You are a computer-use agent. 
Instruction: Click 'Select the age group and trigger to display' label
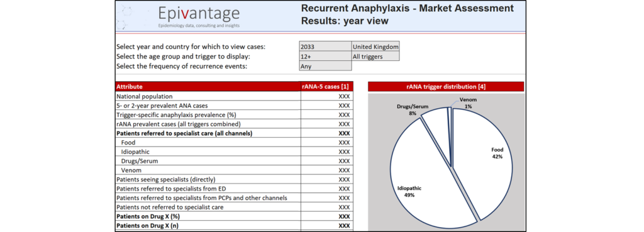184,56
